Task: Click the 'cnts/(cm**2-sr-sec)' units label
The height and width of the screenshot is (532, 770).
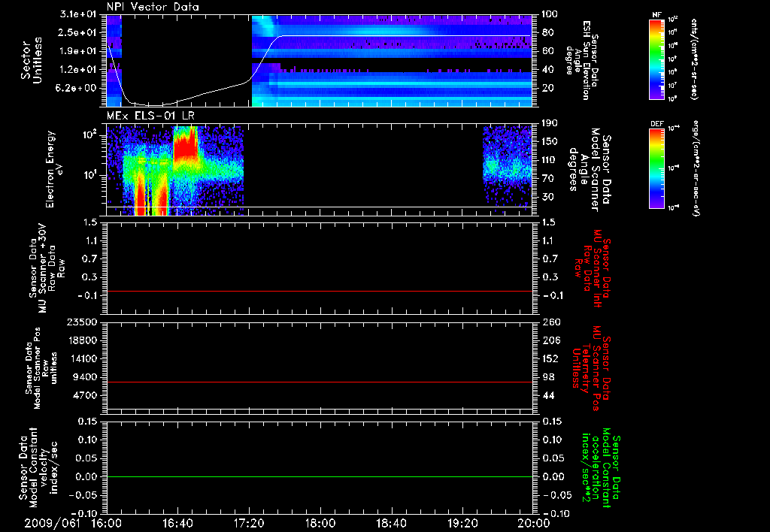Action: pyautogui.click(x=693, y=59)
